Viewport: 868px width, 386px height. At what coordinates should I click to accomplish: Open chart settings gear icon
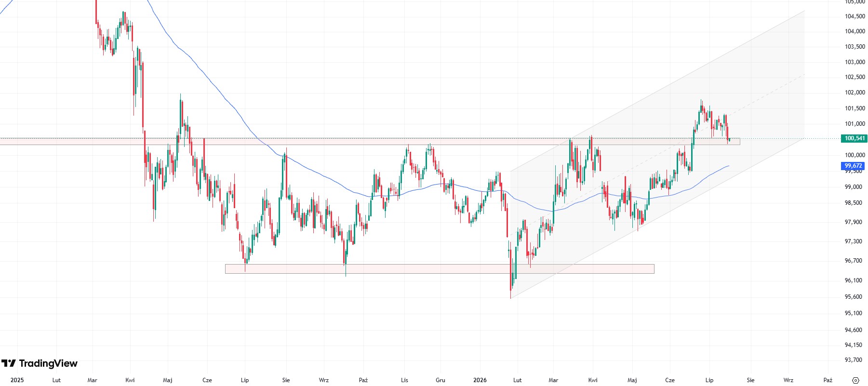(855, 380)
